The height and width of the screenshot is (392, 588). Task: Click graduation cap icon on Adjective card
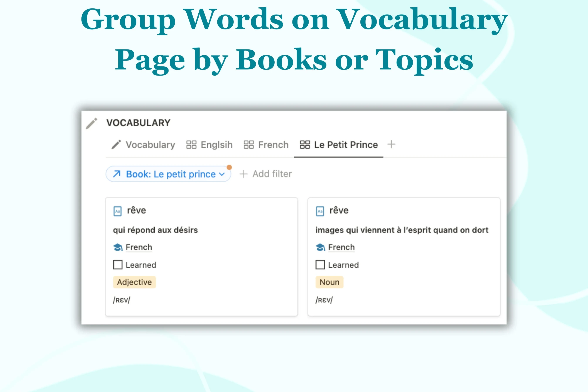pyautogui.click(x=118, y=247)
